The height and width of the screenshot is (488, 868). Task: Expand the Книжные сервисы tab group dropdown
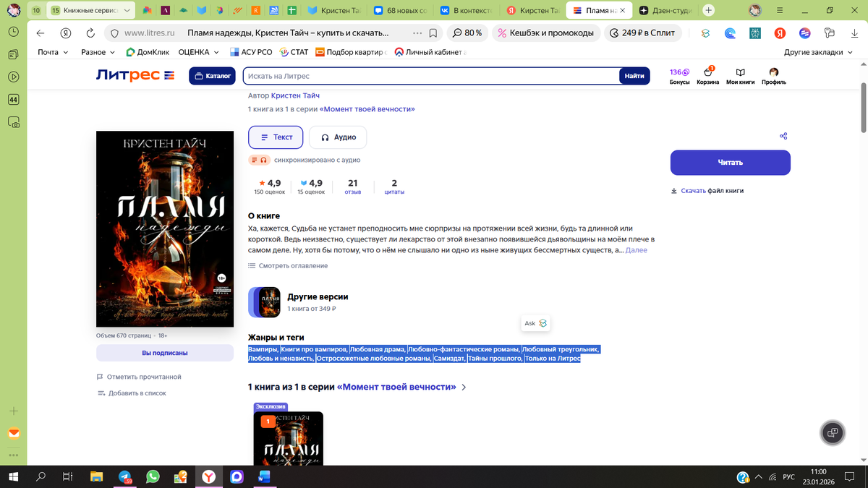tap(128, 11)
